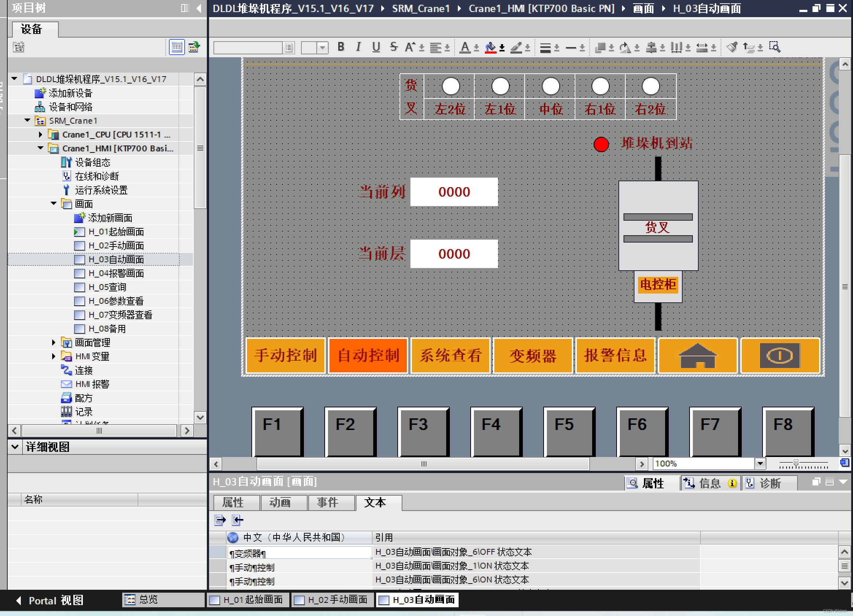Viewport: 853px width, 616px height.
Task: Click the home icon button on screen
Action: [x=697, y=355]
